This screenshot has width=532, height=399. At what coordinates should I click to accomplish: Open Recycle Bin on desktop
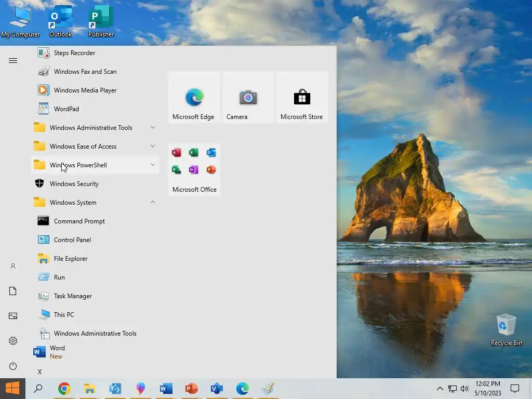pyautogui.click(x=506, y=330)
